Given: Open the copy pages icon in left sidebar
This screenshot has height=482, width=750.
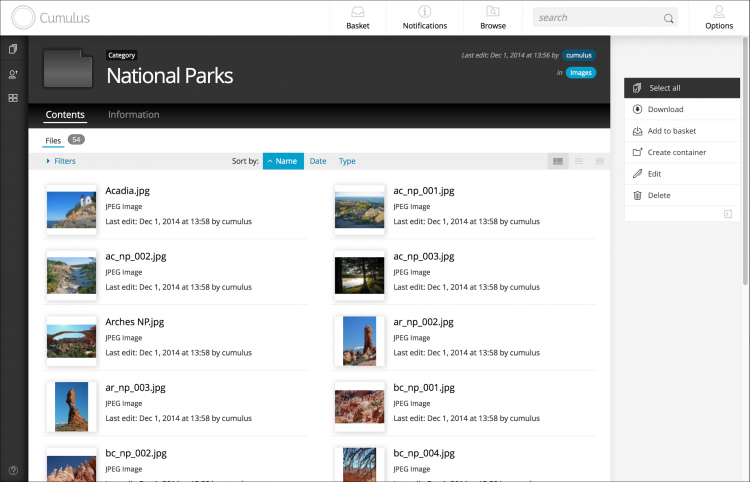Looking at the screenshot, I should click(x=13, y=49).
